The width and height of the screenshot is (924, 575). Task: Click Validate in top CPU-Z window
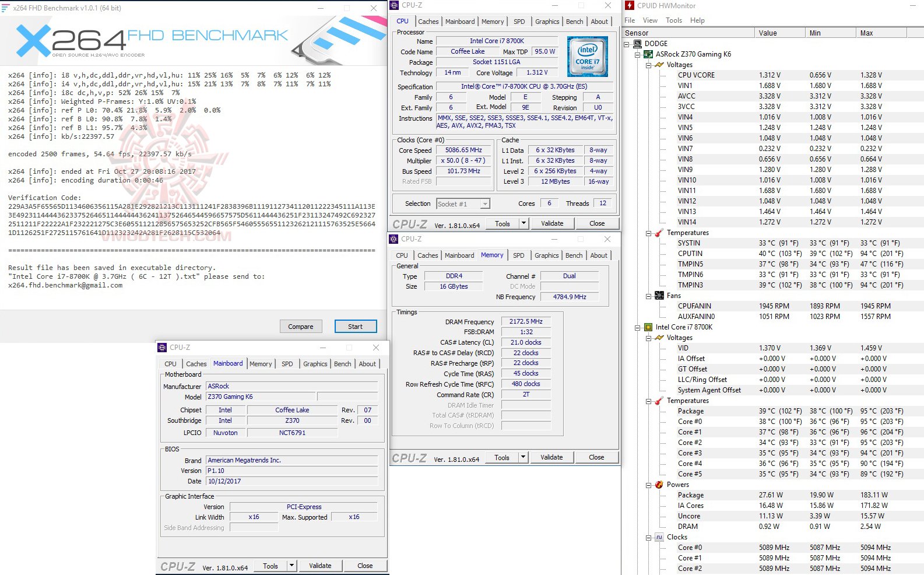552,223
